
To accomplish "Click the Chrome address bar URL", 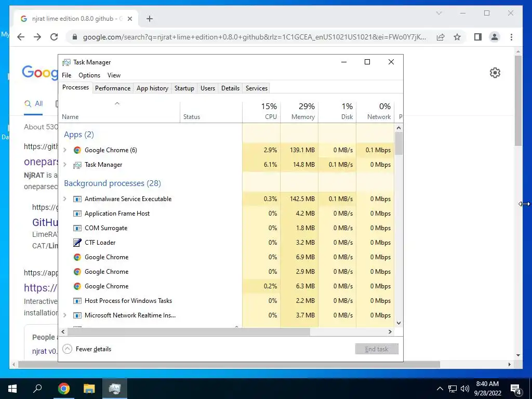I will tap(255, 37).
